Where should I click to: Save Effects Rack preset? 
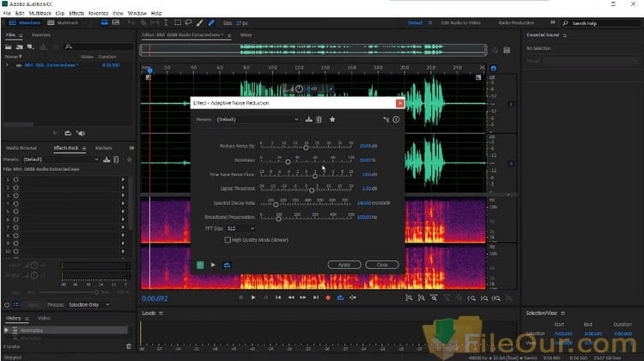(106, 159)
